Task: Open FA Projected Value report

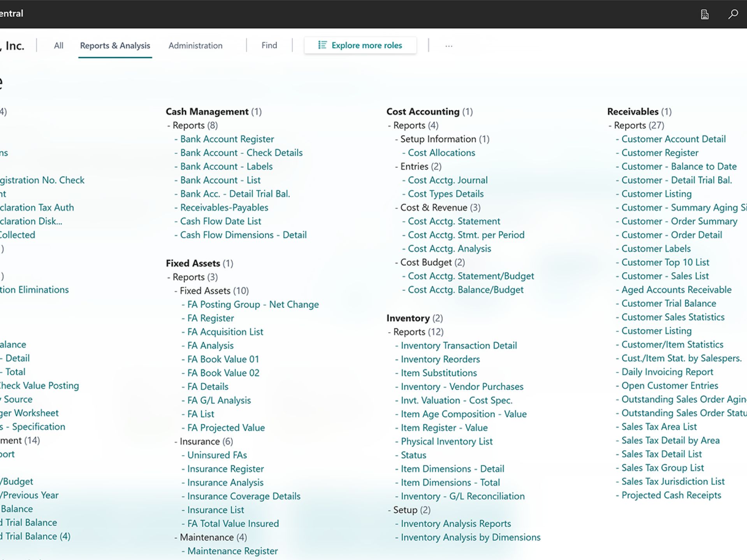Action: [226, 428]
